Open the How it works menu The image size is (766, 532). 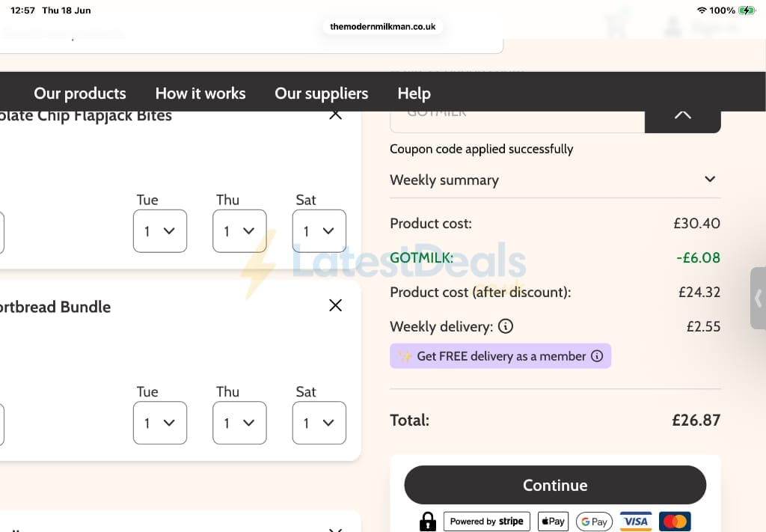coord(200,94)
